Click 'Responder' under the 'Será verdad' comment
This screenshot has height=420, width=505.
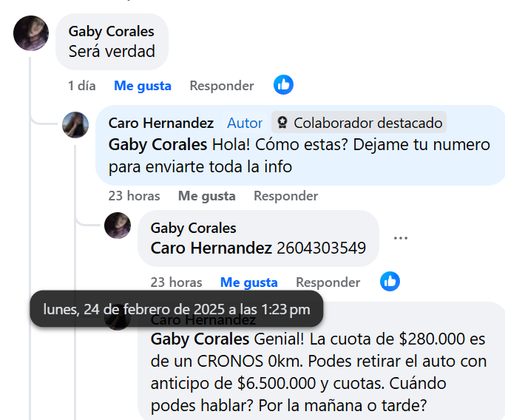[x=222, y=86]
